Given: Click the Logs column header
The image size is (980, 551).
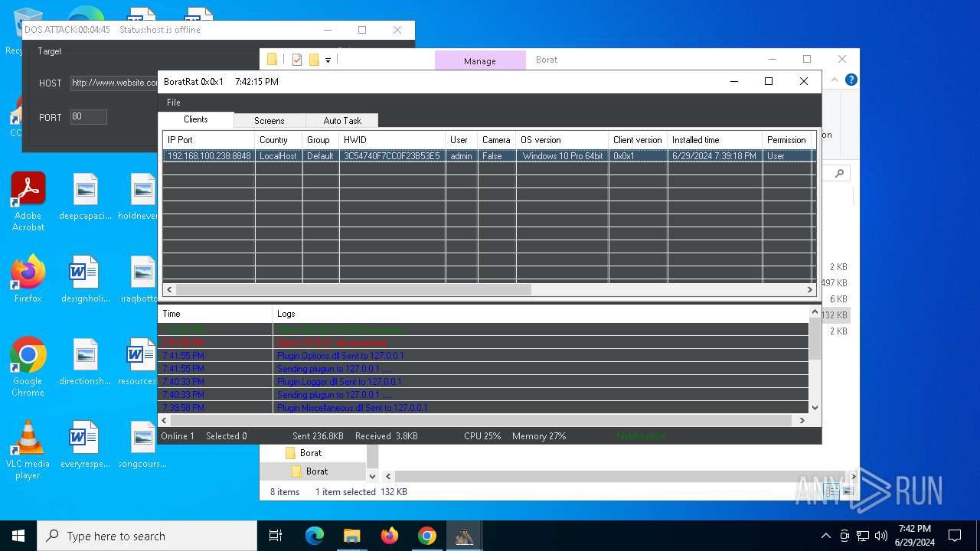Looking at the screenshot, I should pyautogui.click(x=541, y=314).
